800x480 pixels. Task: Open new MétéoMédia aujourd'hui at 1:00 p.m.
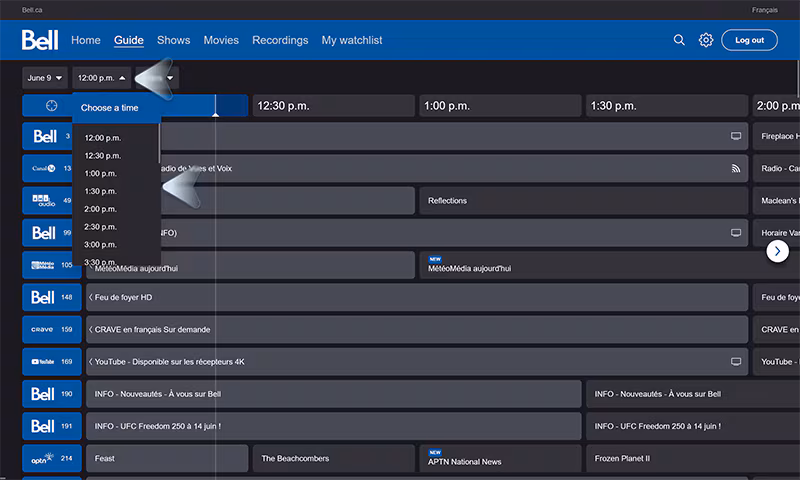coord(610,265)
